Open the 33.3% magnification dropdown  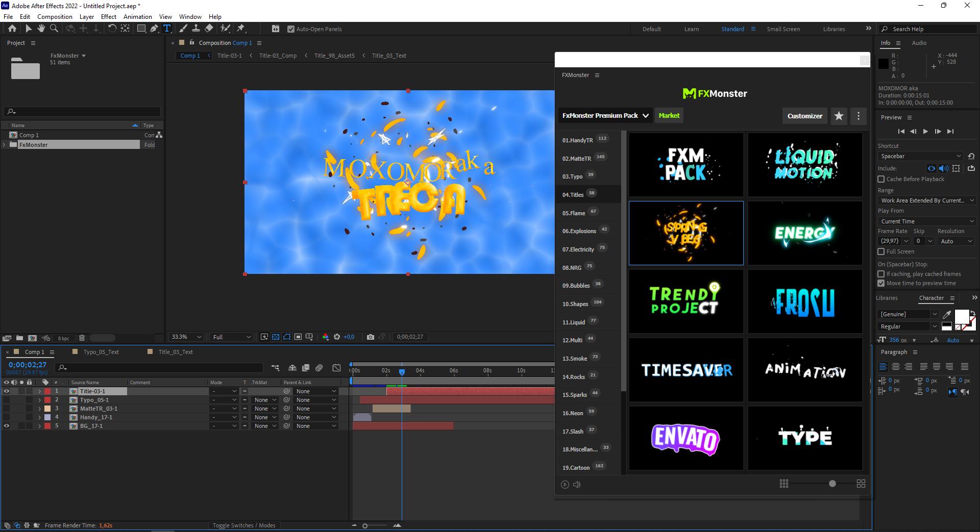tap(186, 337)
